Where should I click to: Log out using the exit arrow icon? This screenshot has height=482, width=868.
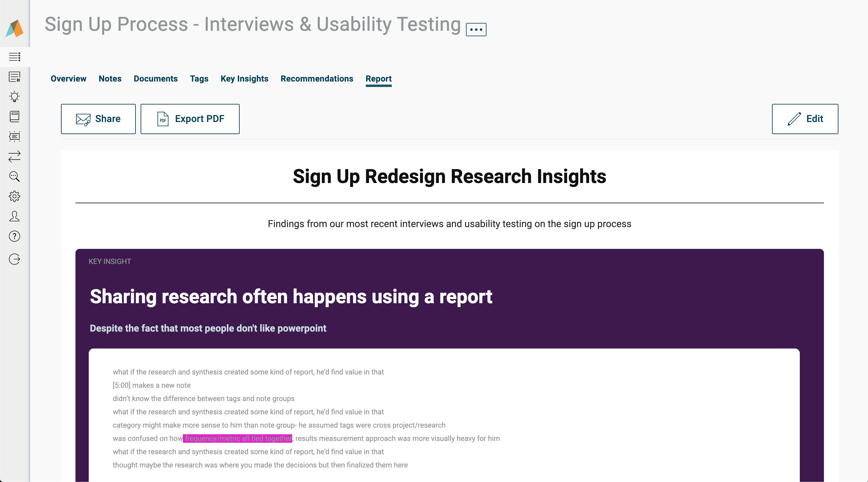pos(14,259)
